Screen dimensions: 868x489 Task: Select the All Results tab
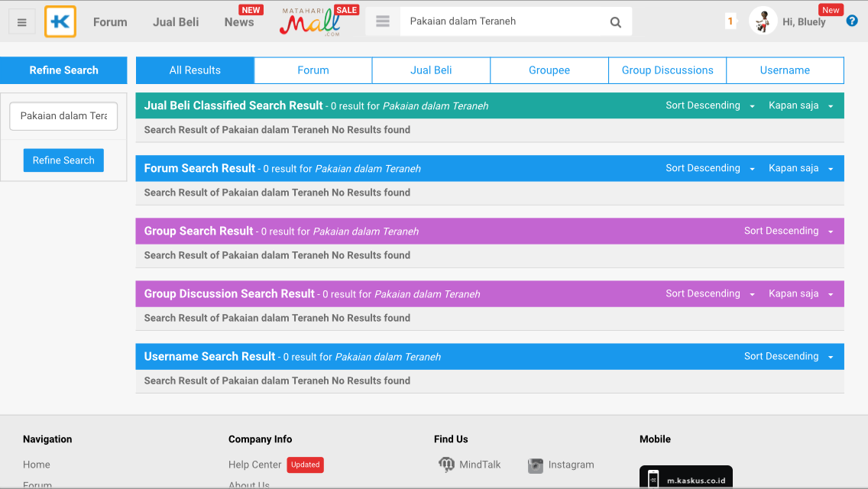coord(195,70)
